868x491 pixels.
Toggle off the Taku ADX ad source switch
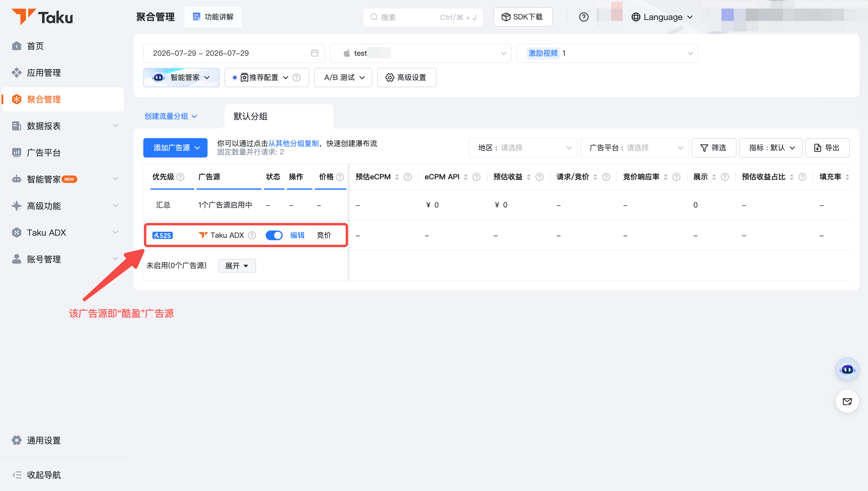[274, 235]
